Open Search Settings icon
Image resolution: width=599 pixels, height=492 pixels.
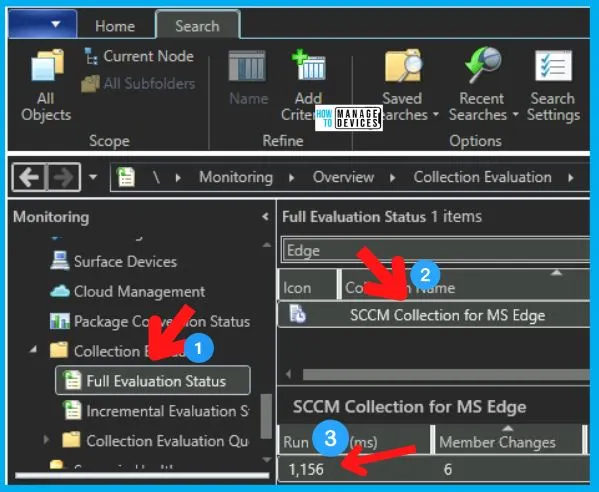[554, 66]
